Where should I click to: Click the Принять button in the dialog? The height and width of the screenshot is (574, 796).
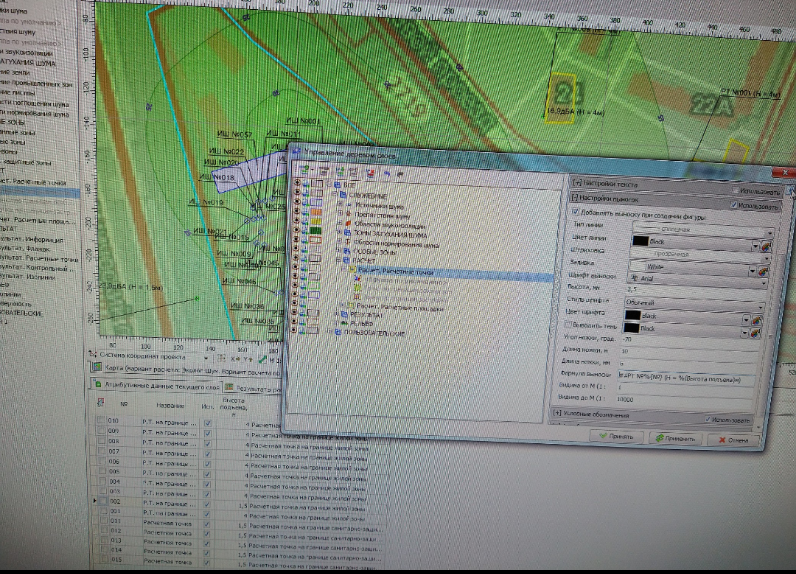[x=618, y=438]
